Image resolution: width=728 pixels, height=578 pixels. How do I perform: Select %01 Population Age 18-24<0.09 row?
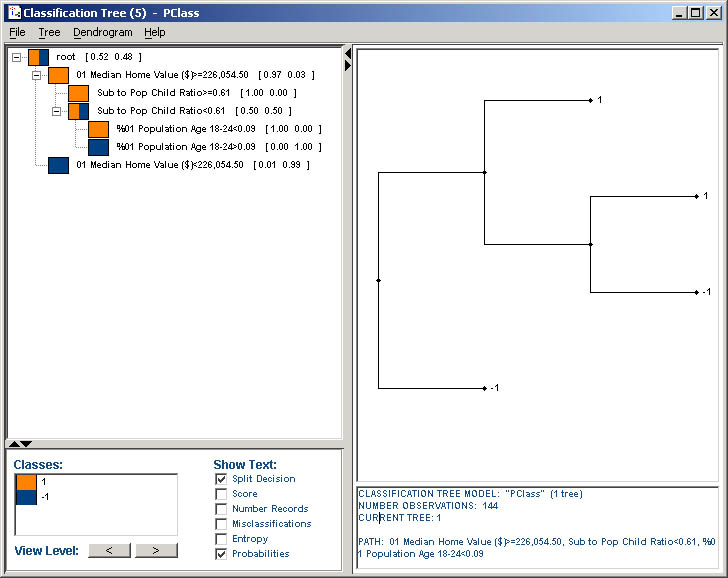(219, 129)
